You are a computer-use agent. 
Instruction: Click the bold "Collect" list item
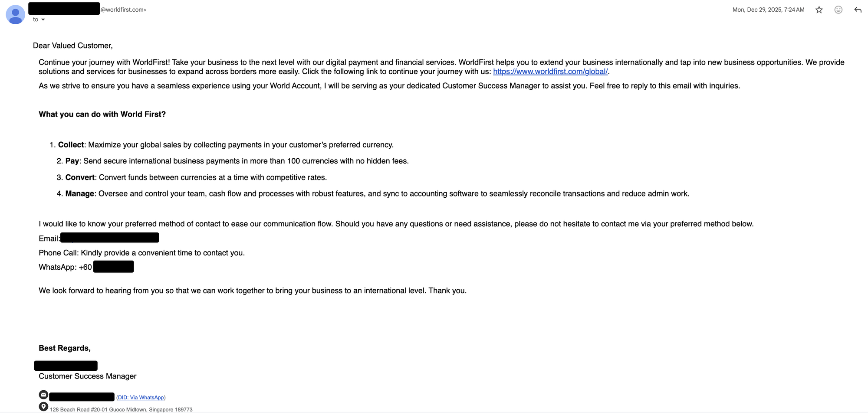[71, 145]
